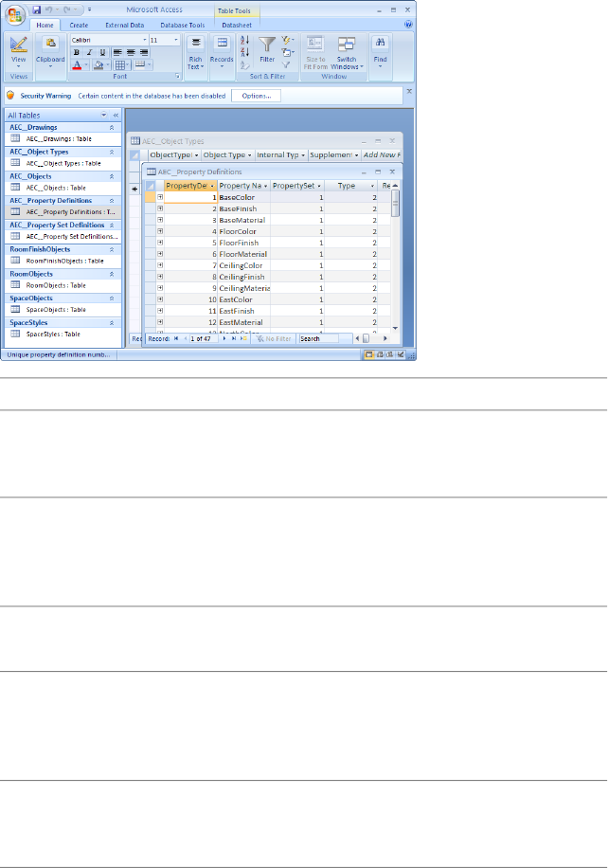The image size is (608, 868).
Task: Click the Office button
Action: pos(15,14)
